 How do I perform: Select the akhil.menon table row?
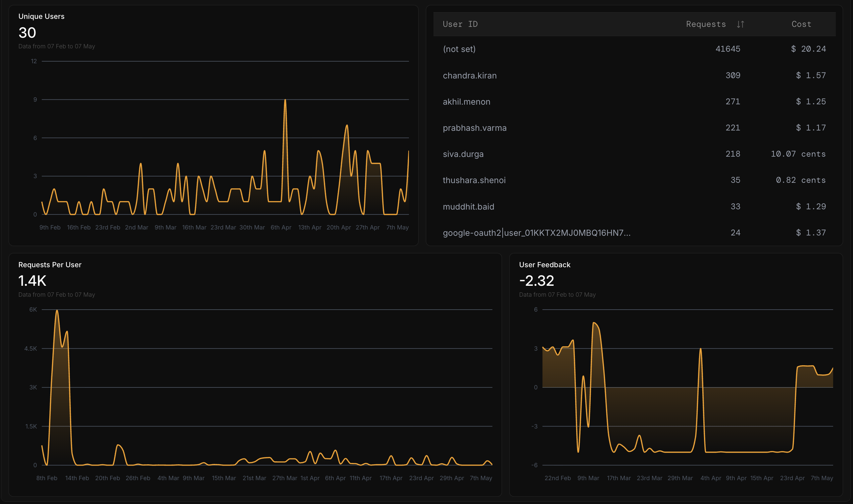[634, 102]
